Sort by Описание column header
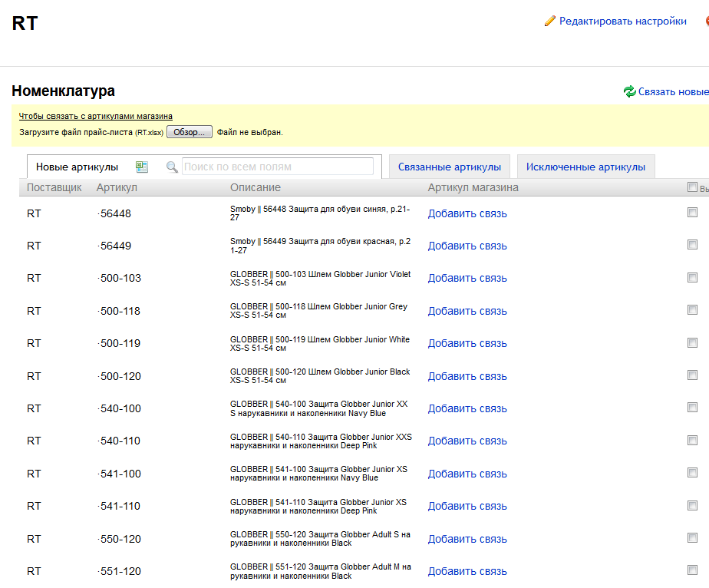 click(255, 188)
